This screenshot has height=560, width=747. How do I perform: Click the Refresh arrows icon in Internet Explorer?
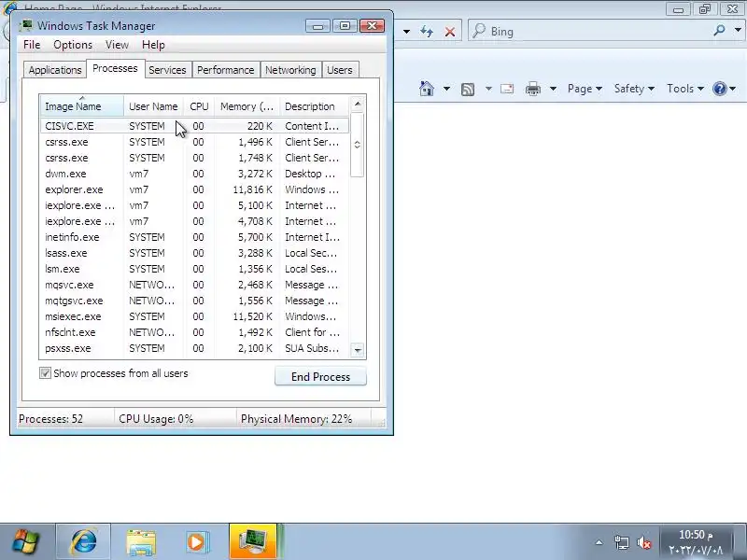[x=427, y=32]
